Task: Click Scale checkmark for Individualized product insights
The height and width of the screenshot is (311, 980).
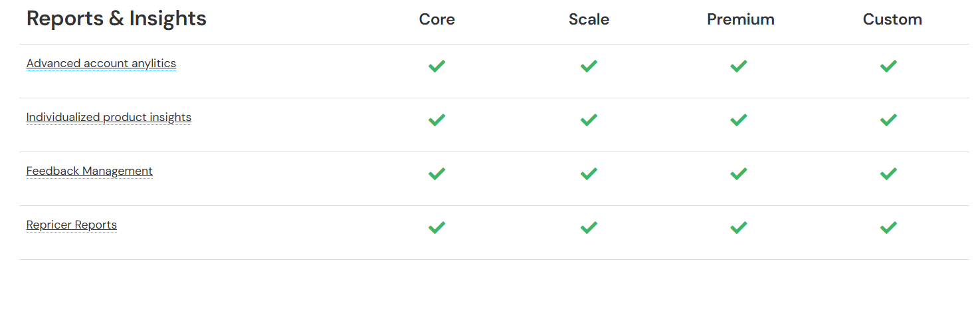Action: click(589, 120)
